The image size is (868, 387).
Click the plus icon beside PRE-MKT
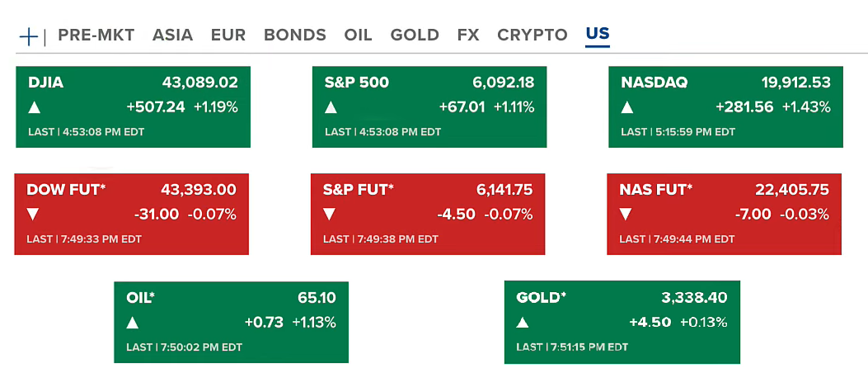(30, 35)
